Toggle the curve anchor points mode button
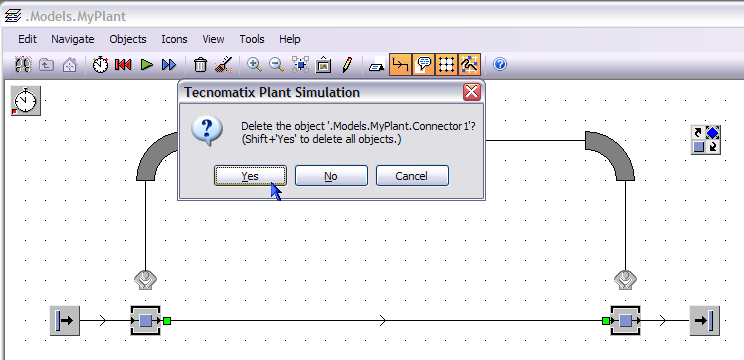Viewport: 744px width, 360px height. point(469,65)
